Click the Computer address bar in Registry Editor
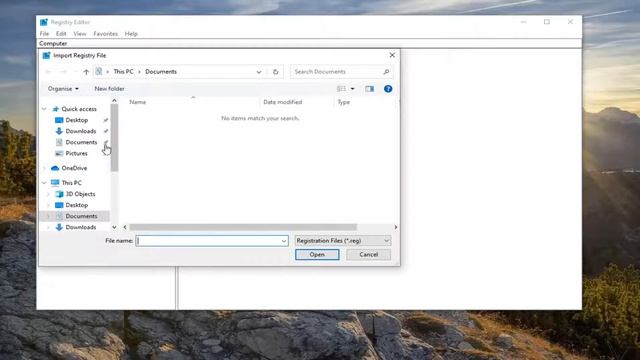This screenshot has width=640, height=360. pos(309,43)
